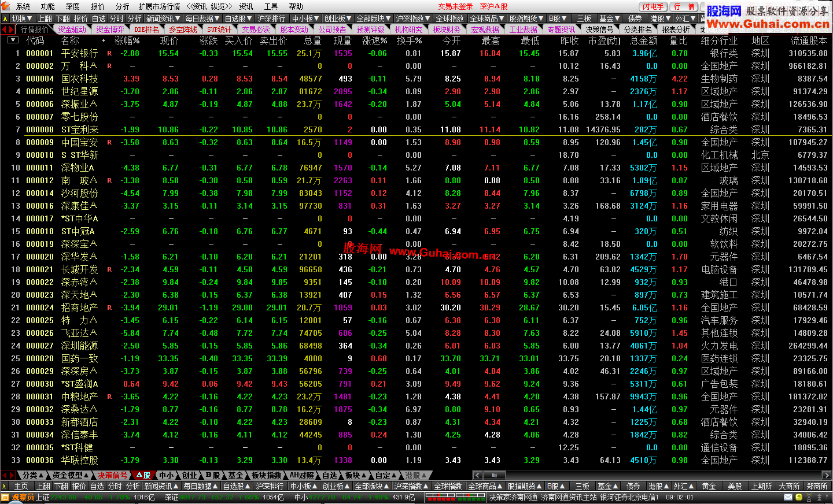The width and height of the screenshot is (833, 504).
Task: Open the 功能 menu
Action: click(48, 6)
